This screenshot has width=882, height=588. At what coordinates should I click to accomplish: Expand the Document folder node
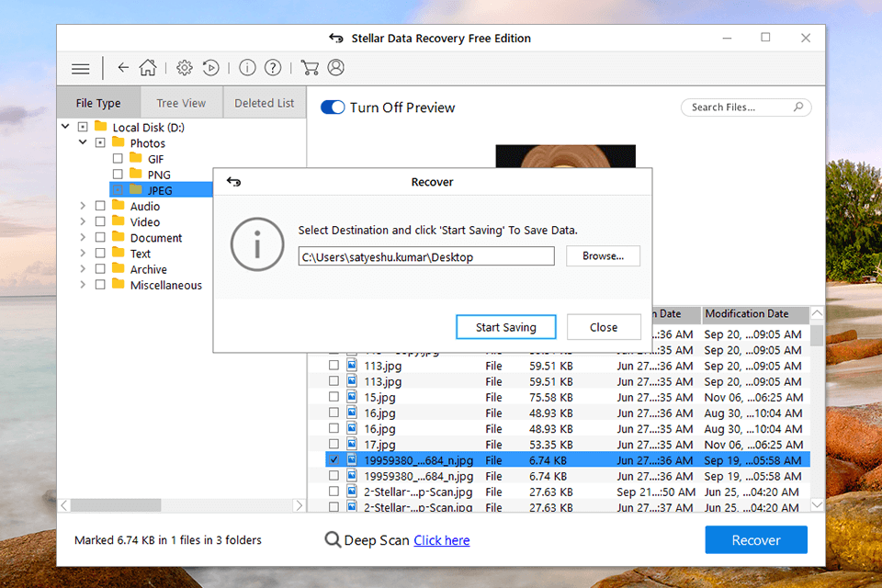(83, 238)
